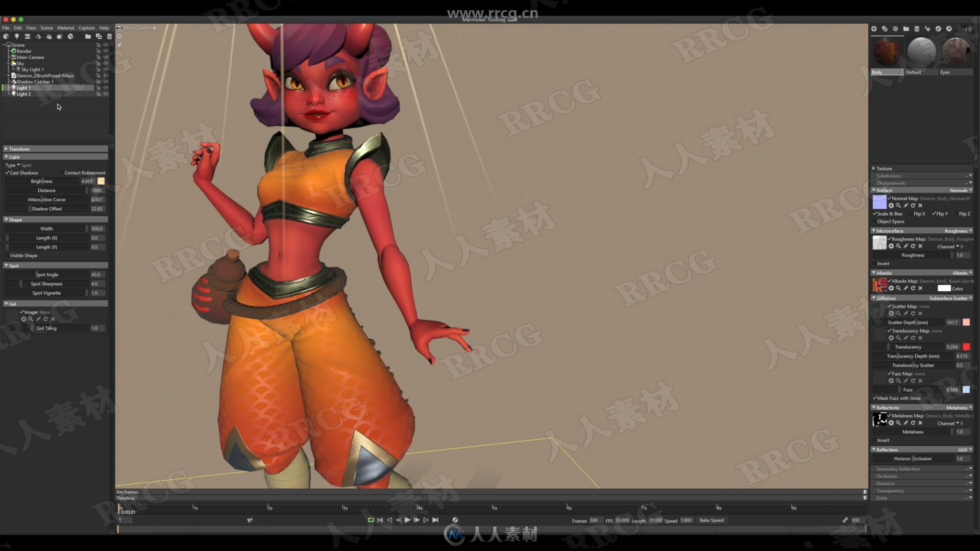
Task: Enable Object Space checkbox
Action: click(x=875, y=221)
